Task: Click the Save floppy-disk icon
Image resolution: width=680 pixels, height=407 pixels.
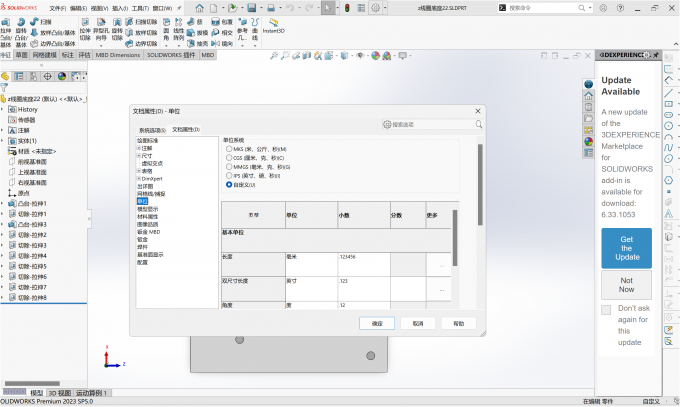Action: pyautogui.click(x=252, y=8)
